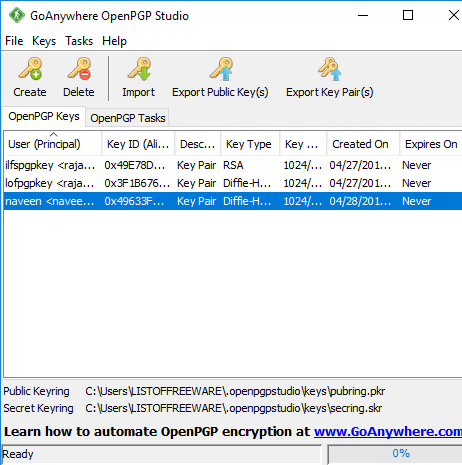Click the Import key icon
This screenshot has width=462, height=465.
pos(139,69)
